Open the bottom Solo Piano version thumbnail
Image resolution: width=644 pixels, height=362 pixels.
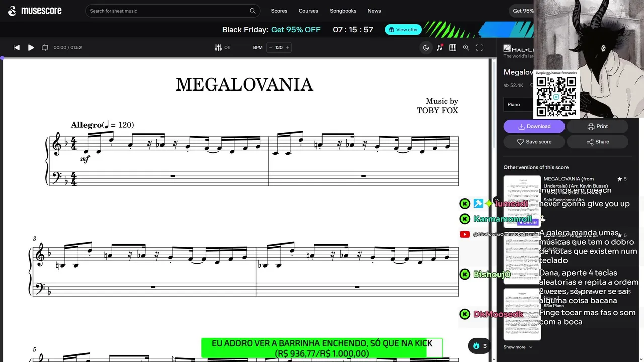coord(522,314)
